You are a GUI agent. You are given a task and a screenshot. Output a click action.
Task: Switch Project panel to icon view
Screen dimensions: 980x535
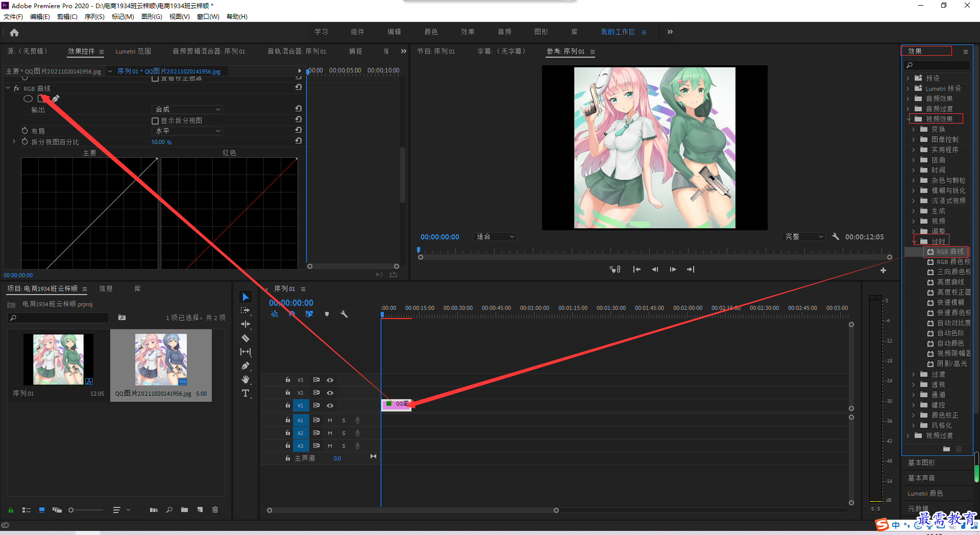[42, 509]
